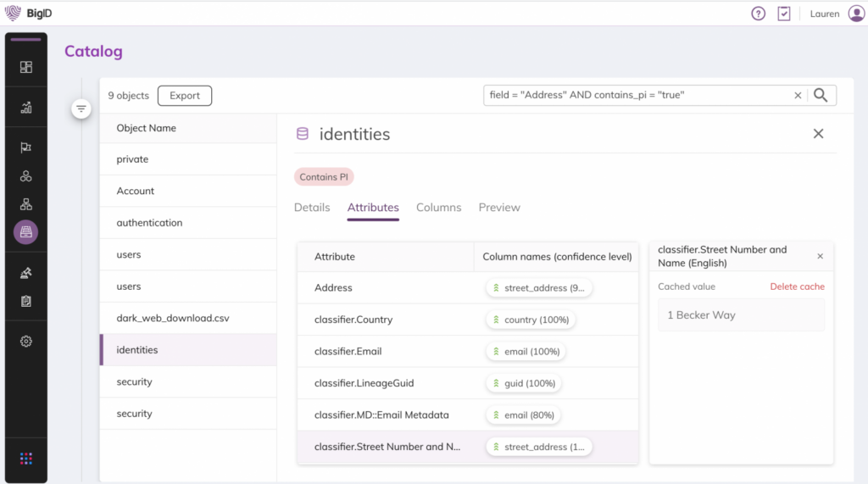868x484 pixels.
Task: Open the hierarchy tree icon in sidebar
Action: click(26, 204)
